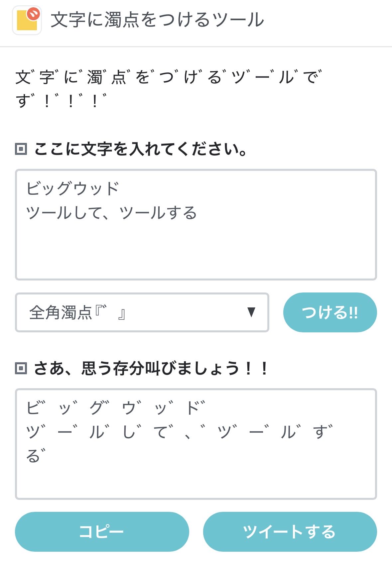Image resolution: width=392 pixels, height=567 pixels.
Task: Click the さあ、思う存分叫びましょう heading
Action: [151, 368]
